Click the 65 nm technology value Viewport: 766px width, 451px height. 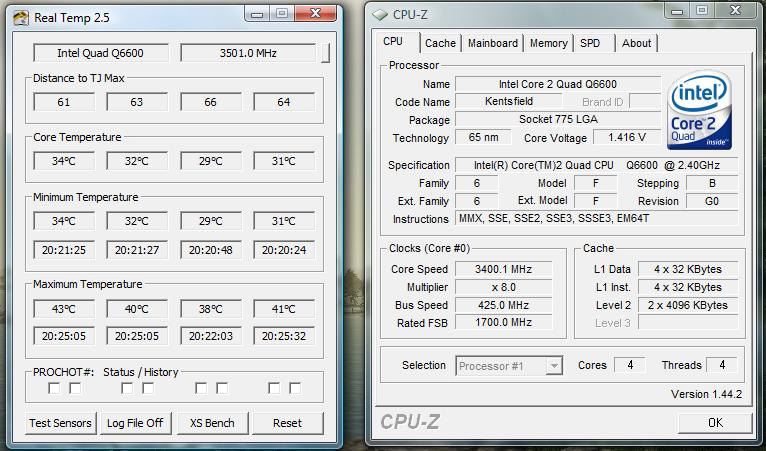pos(484,137)
